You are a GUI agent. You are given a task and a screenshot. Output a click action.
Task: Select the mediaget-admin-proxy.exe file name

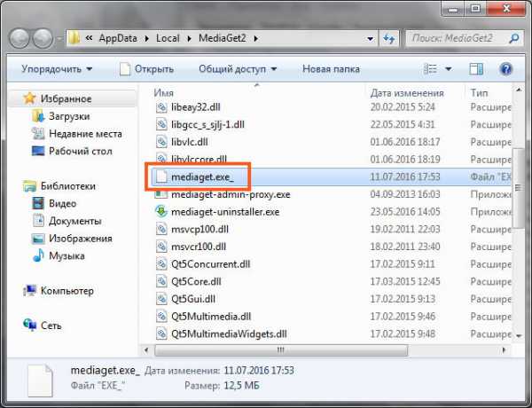tap(231, 194)
